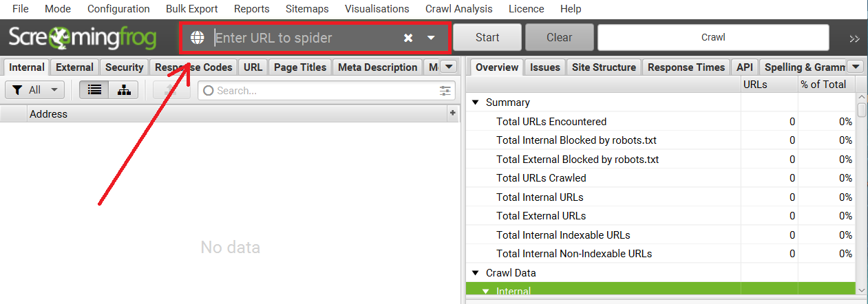Open the Crawl Analysis menu
Image resolution: width=868 pixels, height=304 pixels.
click(x=459, y=9)
